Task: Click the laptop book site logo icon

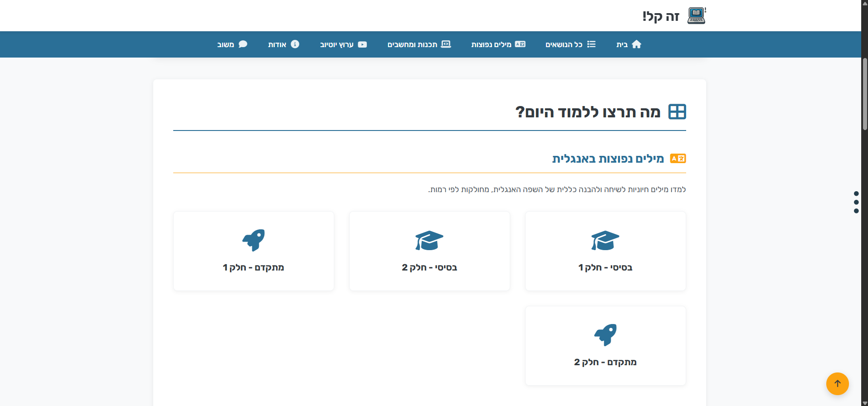Action: [x=697, y=16]
